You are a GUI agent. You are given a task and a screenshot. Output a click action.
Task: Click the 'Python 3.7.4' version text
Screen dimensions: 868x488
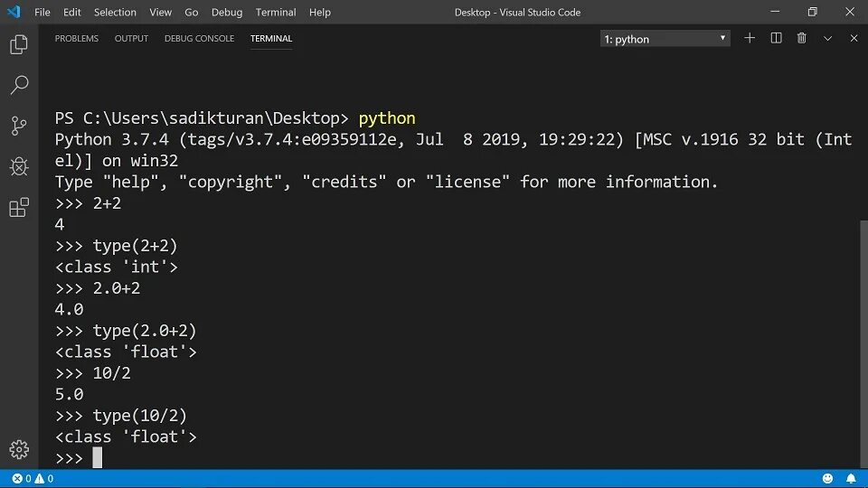coord(111,139)
